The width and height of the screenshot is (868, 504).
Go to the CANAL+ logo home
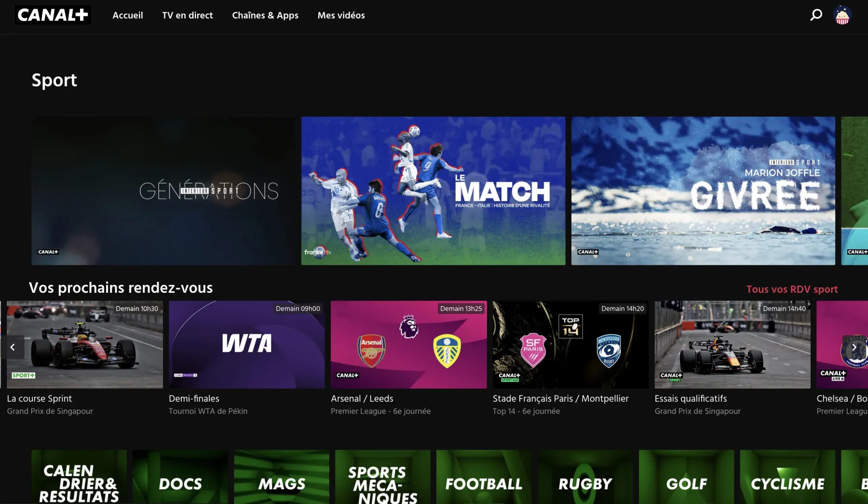point(53,15)
